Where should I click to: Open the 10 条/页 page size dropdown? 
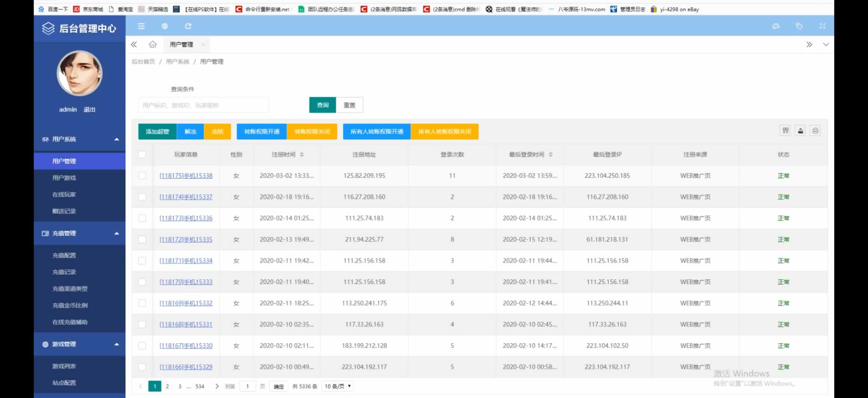tap(338, 387)
